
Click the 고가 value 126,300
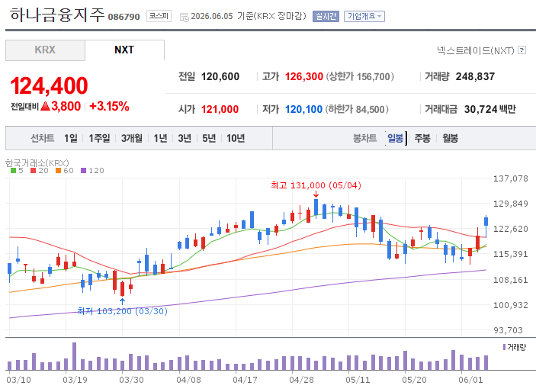click(x=304, y=76)
